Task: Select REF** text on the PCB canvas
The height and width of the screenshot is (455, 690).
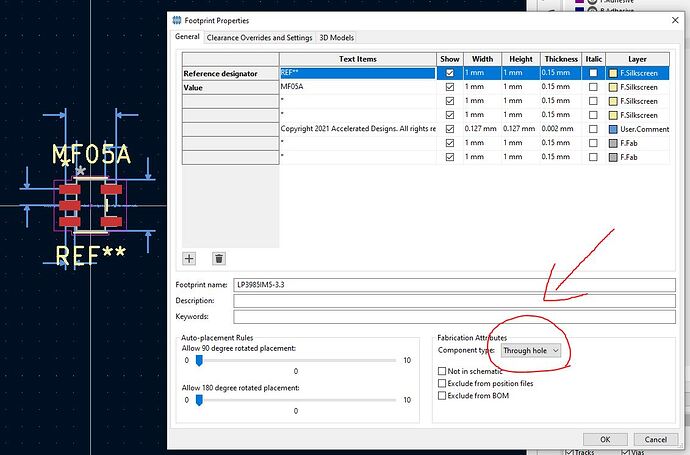Action: coord(91,255)
